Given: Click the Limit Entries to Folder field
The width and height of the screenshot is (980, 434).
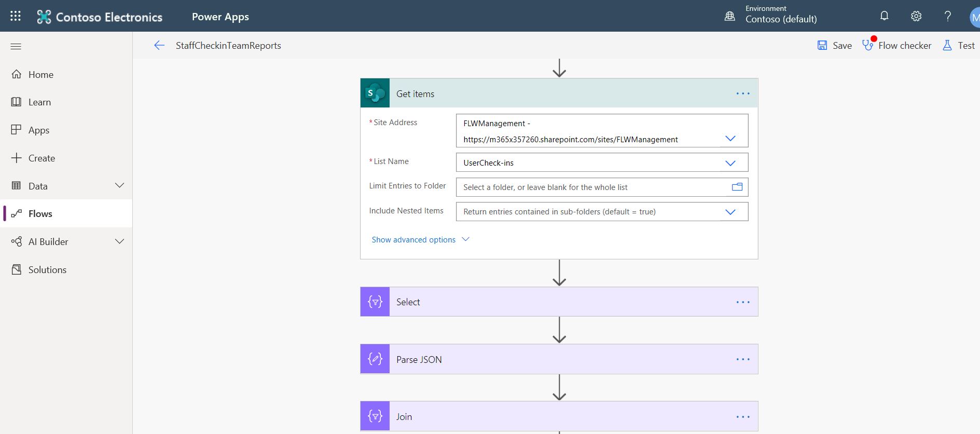Looking at the screenshot, I should point(602,187).
